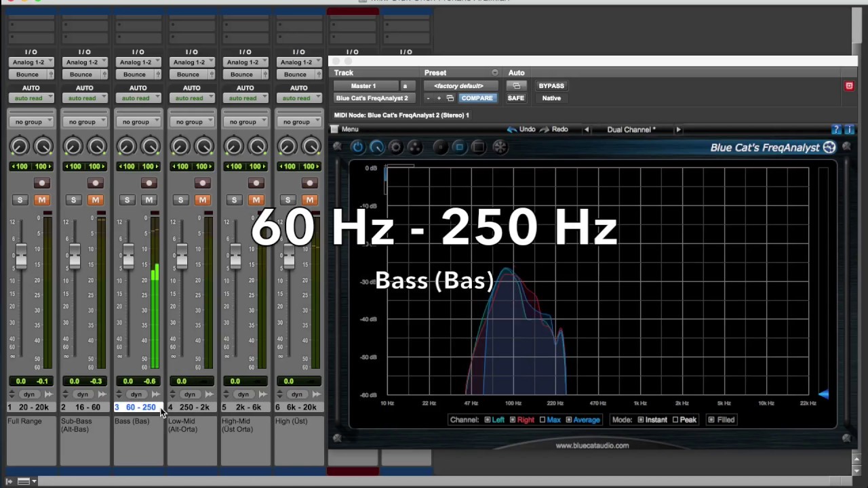The image size is (868, 488).
Task: Click the BYPASS button
Action: (551, 86)
